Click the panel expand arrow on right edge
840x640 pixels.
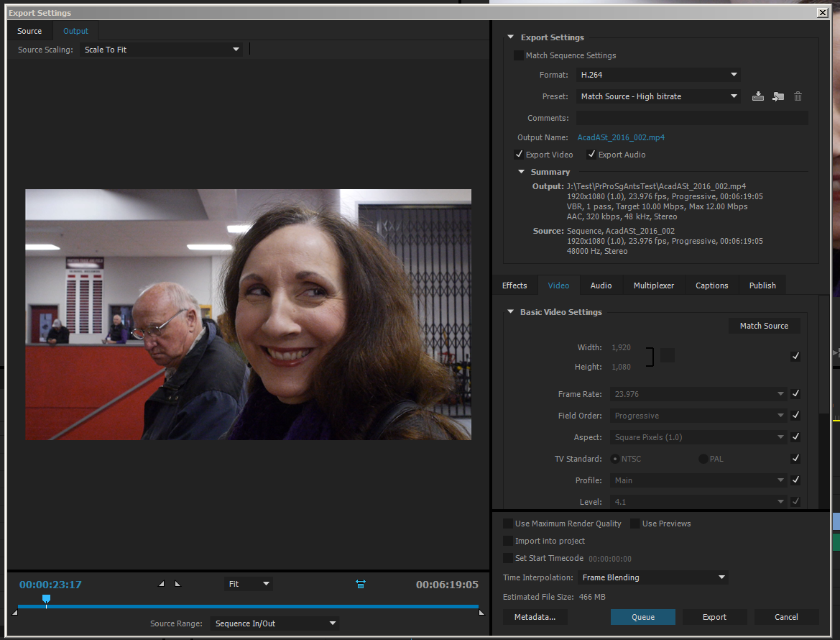click(x=835, y=352)
